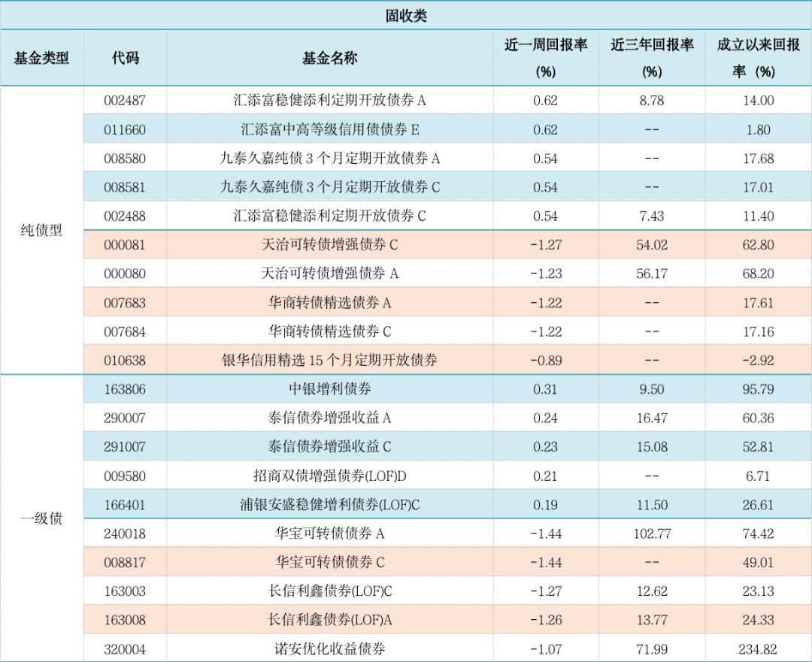Click fund code 320004
The width and height of the screenshot is (812, 662).
click(125, 649)
